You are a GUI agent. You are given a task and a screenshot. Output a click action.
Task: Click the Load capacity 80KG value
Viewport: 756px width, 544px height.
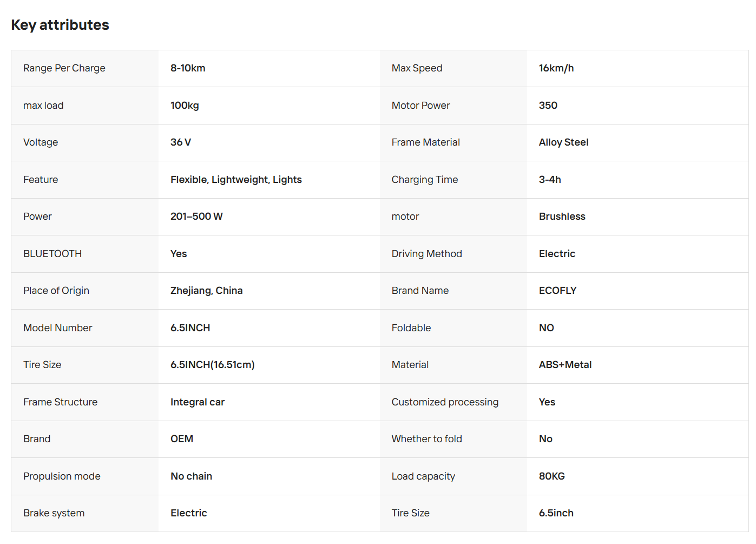point(551,476)
